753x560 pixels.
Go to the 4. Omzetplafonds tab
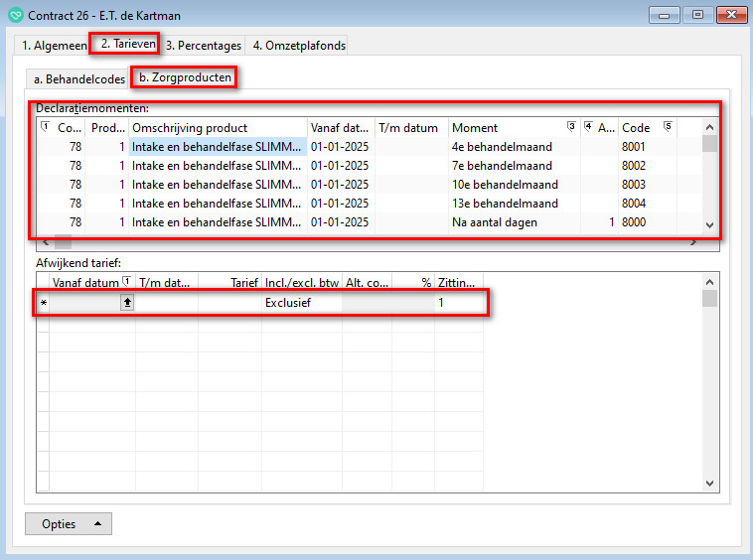(297, 46)
